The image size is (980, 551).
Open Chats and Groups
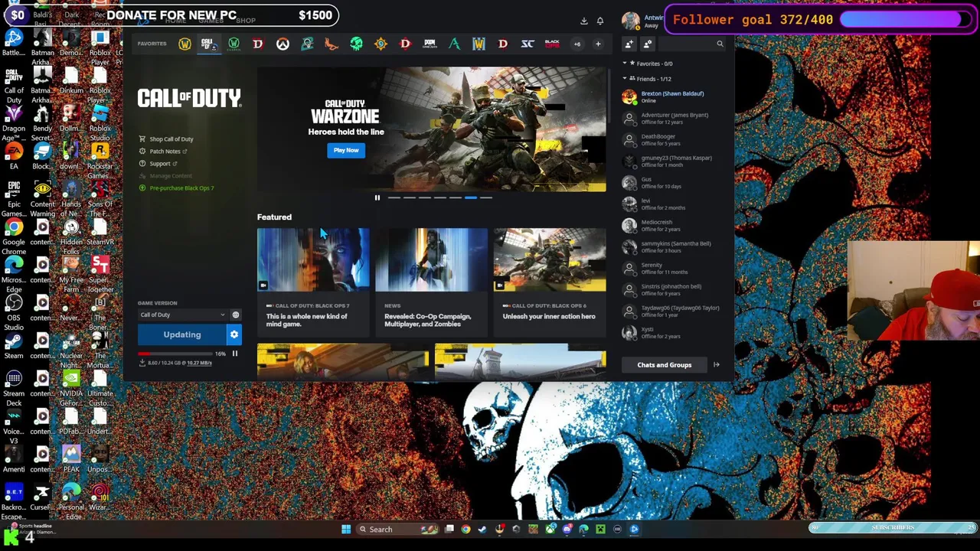click(x=664, y=365)
